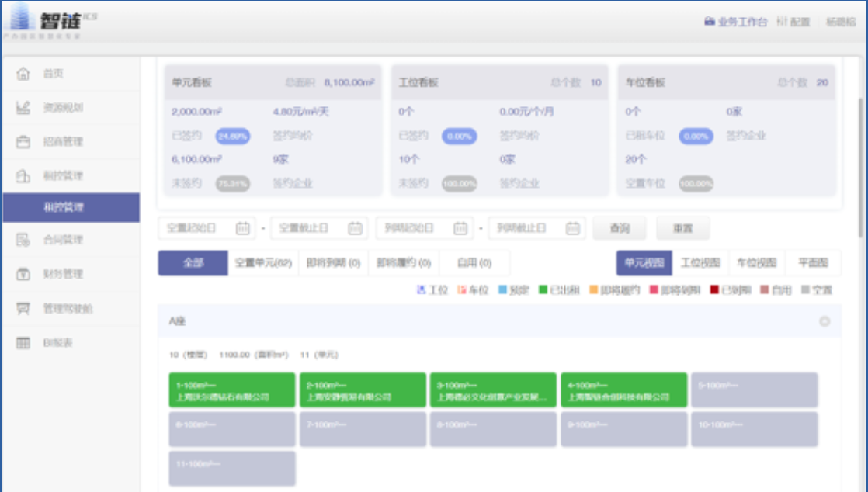This screenshot has height=492, width=868.
Task: Open vacant unit card 10-100m²
Action: coord(755,429)
